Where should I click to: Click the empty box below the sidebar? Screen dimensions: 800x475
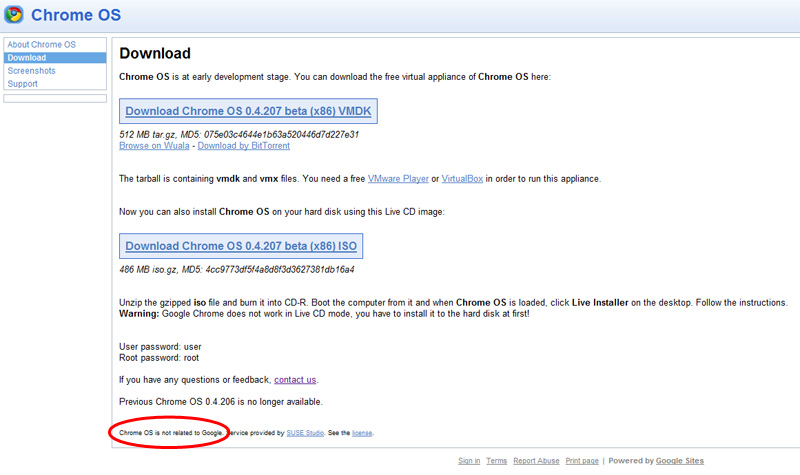point(55,98)
